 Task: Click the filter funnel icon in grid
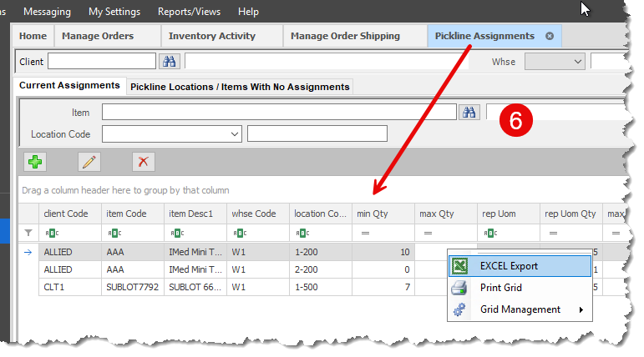pyautogui.click(x=28, y=234)
